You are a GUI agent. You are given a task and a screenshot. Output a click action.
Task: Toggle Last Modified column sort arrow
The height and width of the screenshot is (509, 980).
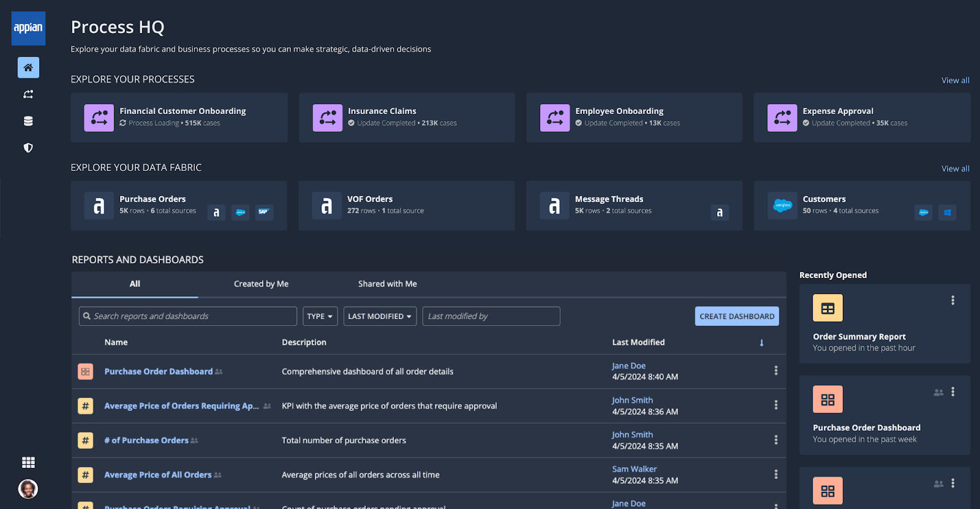tap(761, 343)
